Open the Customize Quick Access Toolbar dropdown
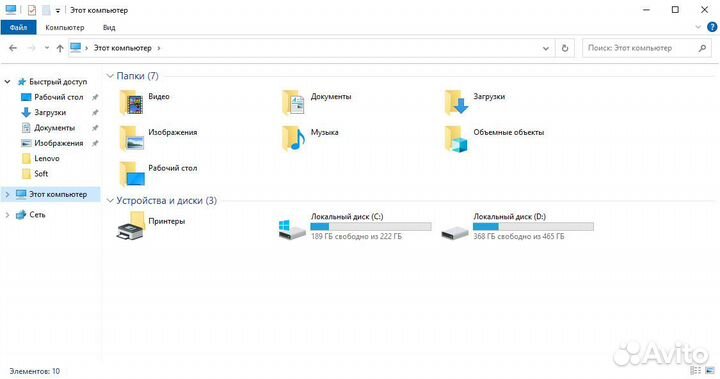This screenshot has width=720, height=379. [58, 10]
